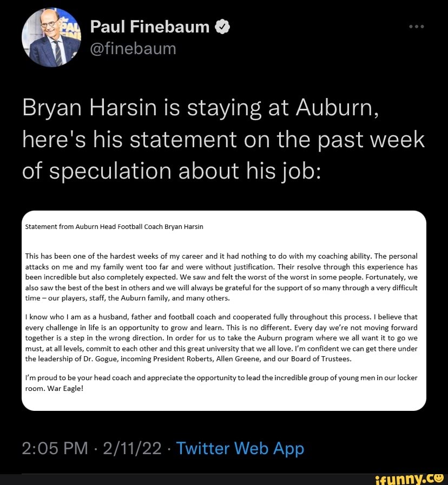Click Paul Finebaum's profile picture
The width and height of the screenshot is (448, 485).
(52, 37)
